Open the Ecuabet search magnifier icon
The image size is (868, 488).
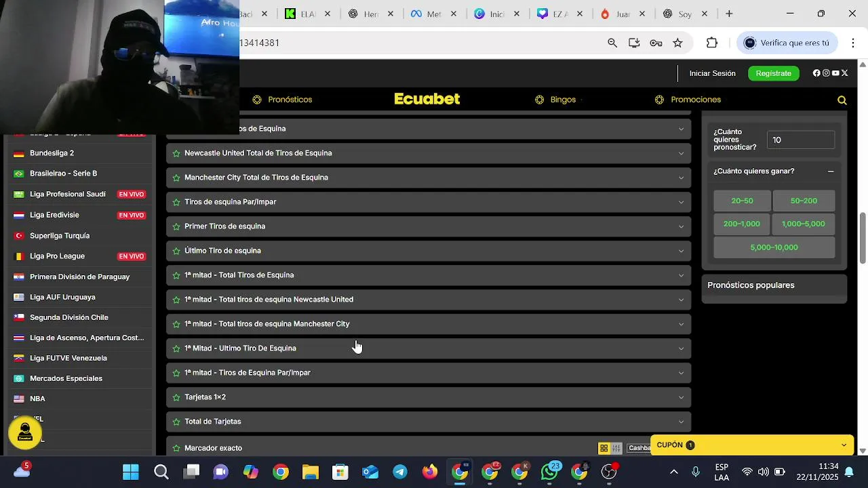click(842, 100)
